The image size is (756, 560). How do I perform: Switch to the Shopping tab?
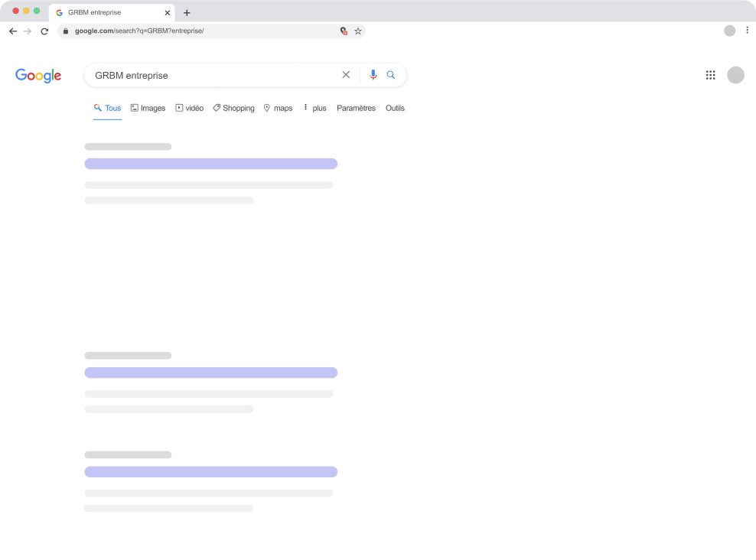pos(234,108)
